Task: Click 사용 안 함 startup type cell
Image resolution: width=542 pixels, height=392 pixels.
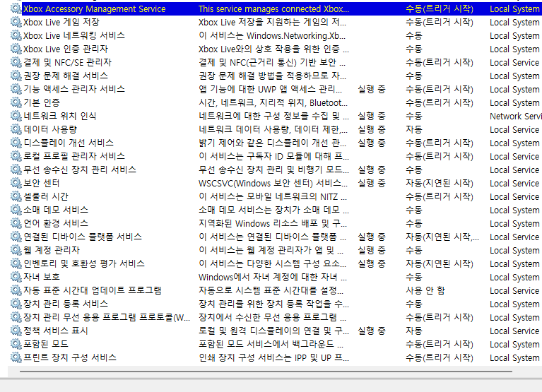Action: point(425,290)
